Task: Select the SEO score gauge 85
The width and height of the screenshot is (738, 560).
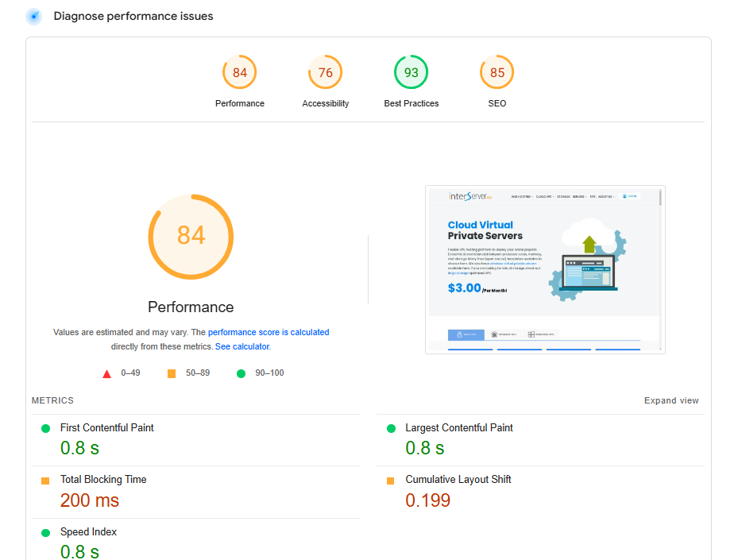Action: pyautogui.click(x=497, y=72)
